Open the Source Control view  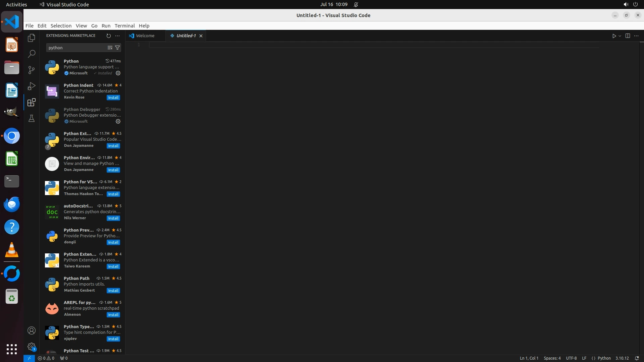32,70
